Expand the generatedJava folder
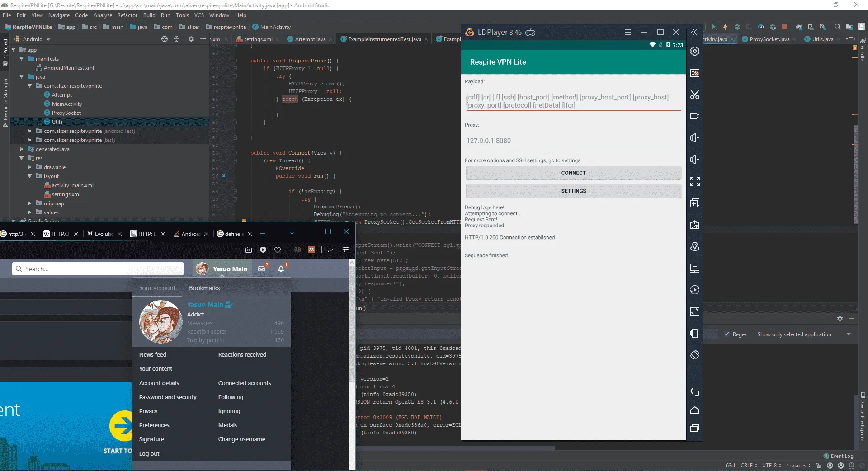This screenshot has height=471, width=868. point(21,149)
